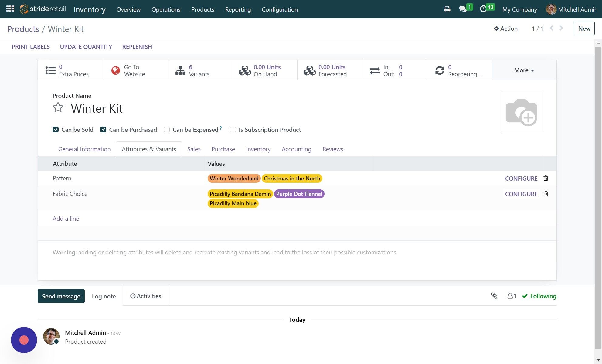Open the 6 Variants stat button

pos(200,70)
